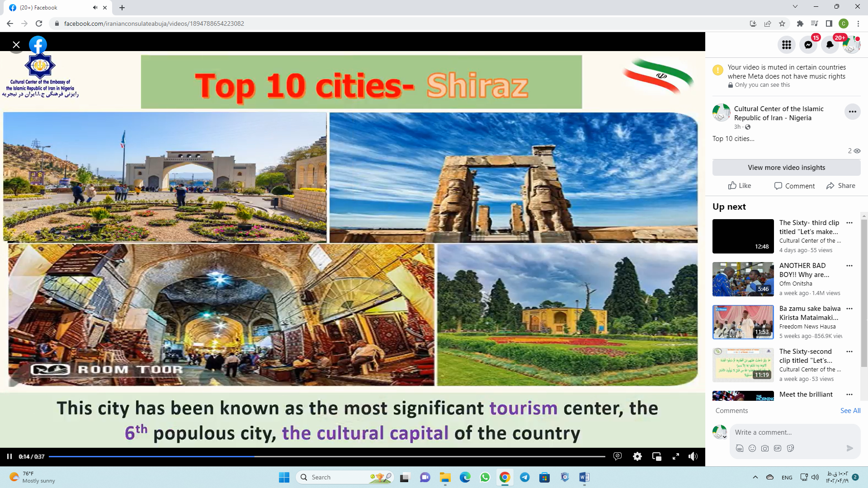Open Facebook menu grid icon
The width and height of the screenshot is (868, 488).
[787, 44]
